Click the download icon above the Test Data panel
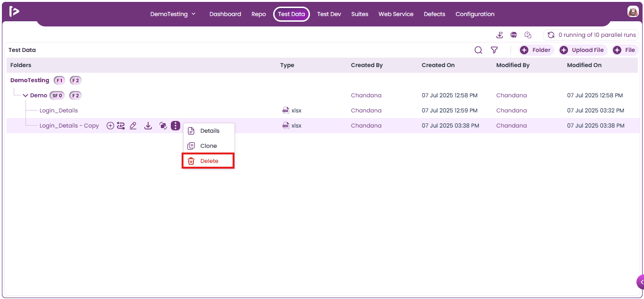This screenshot has height=299, width=644. [500, 35]
